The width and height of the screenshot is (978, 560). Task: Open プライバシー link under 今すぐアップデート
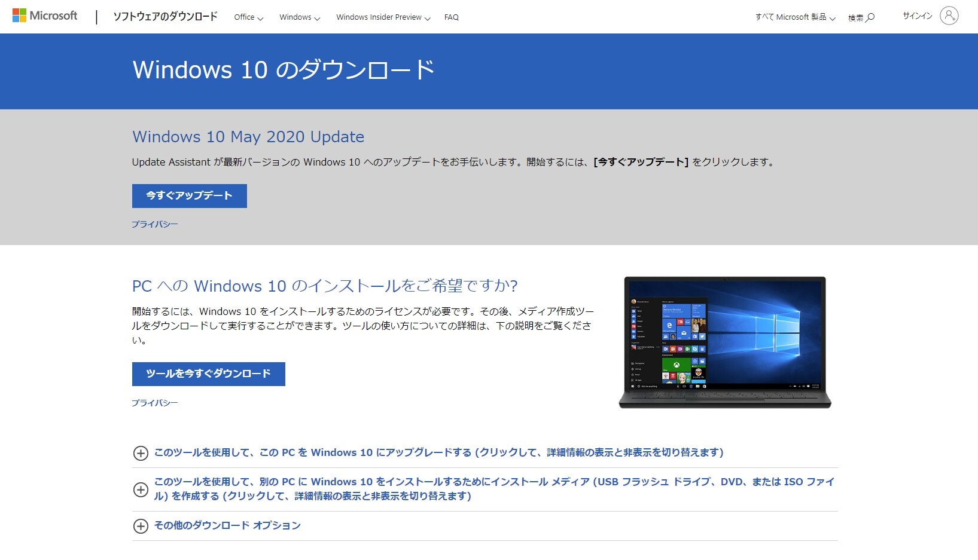[x=155, y=224]
